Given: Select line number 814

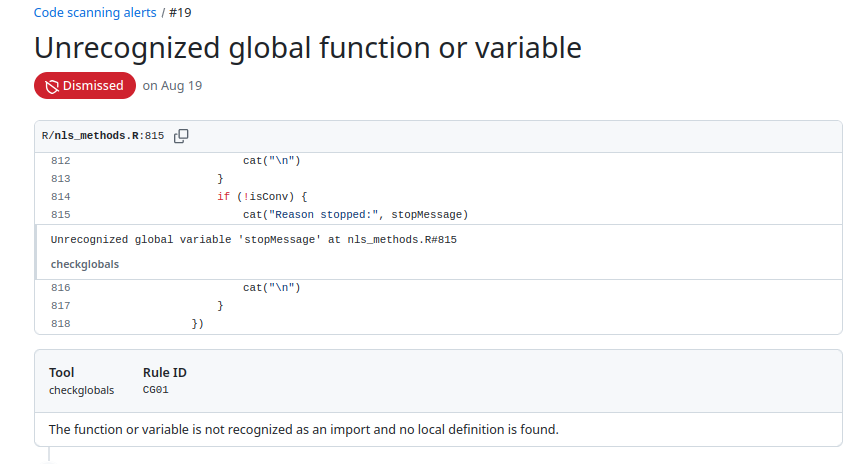Looking at the screenshot, I should point(60,196).
